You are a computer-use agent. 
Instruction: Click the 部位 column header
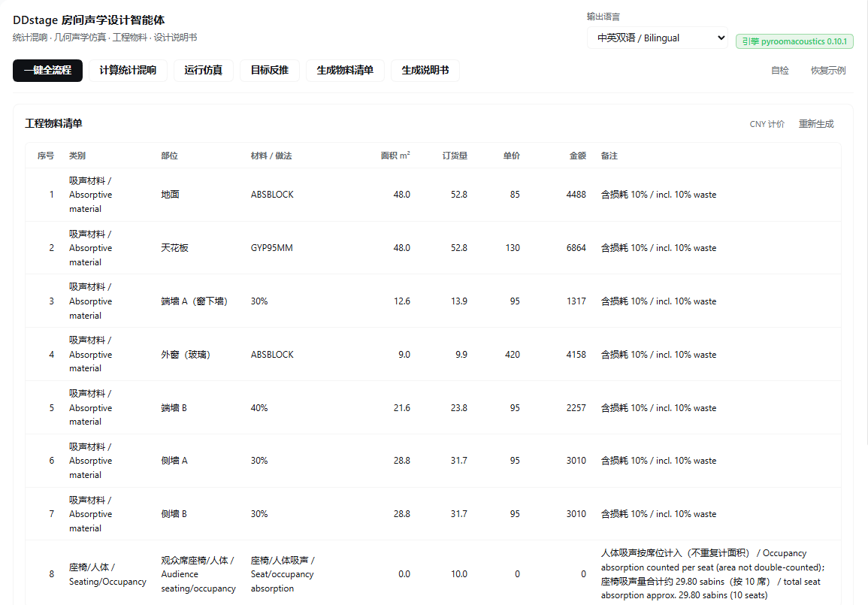(x=169, y=156)
